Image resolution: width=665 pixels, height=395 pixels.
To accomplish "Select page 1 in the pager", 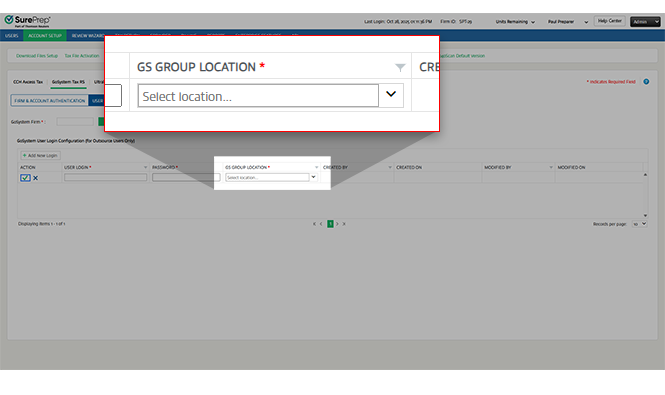I will pos(330,224).
